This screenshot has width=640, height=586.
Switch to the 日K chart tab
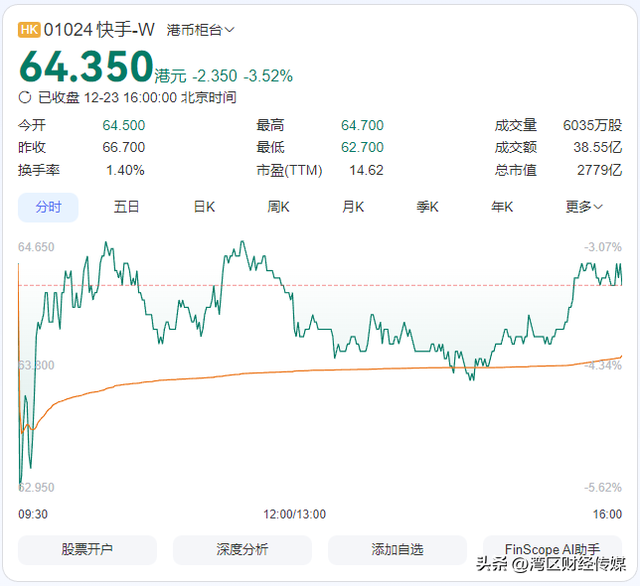click(204, 207)
